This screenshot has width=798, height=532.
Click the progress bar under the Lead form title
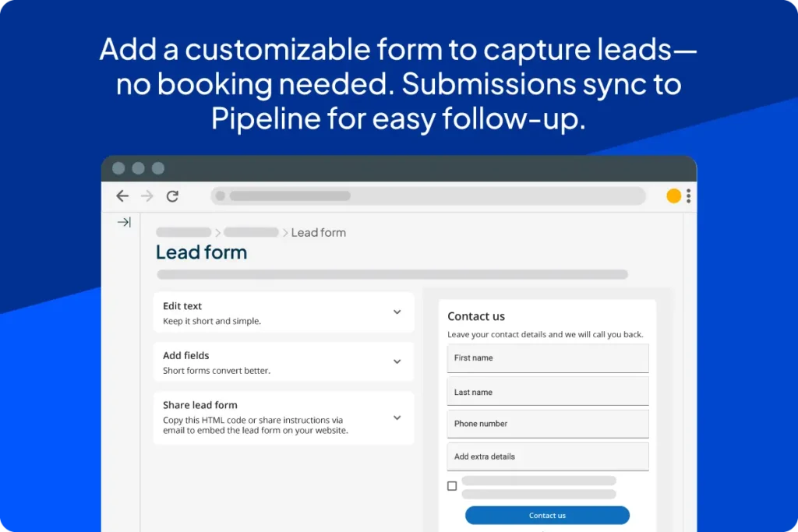coord(390,274)
